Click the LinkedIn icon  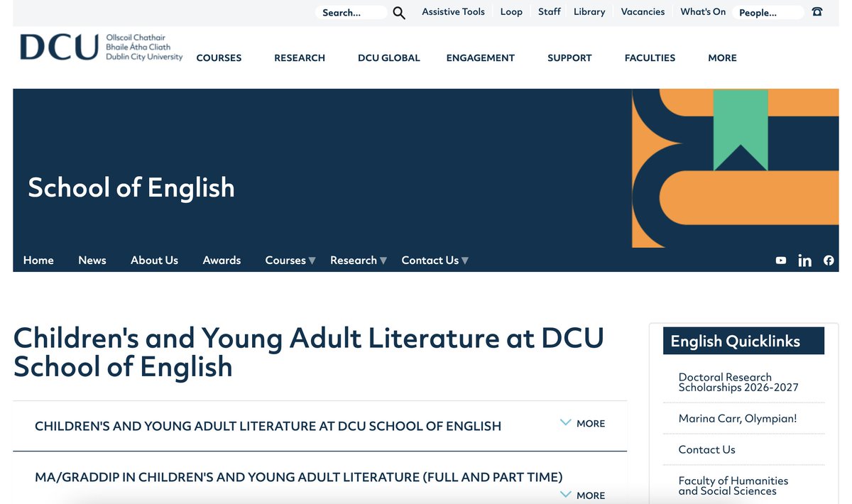click(804, 260)
